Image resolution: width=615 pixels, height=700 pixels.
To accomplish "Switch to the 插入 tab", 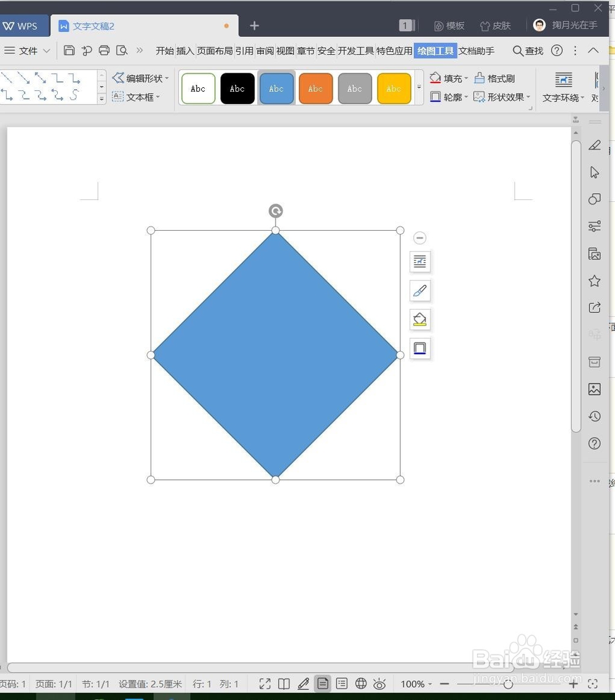I will (185, 51).
